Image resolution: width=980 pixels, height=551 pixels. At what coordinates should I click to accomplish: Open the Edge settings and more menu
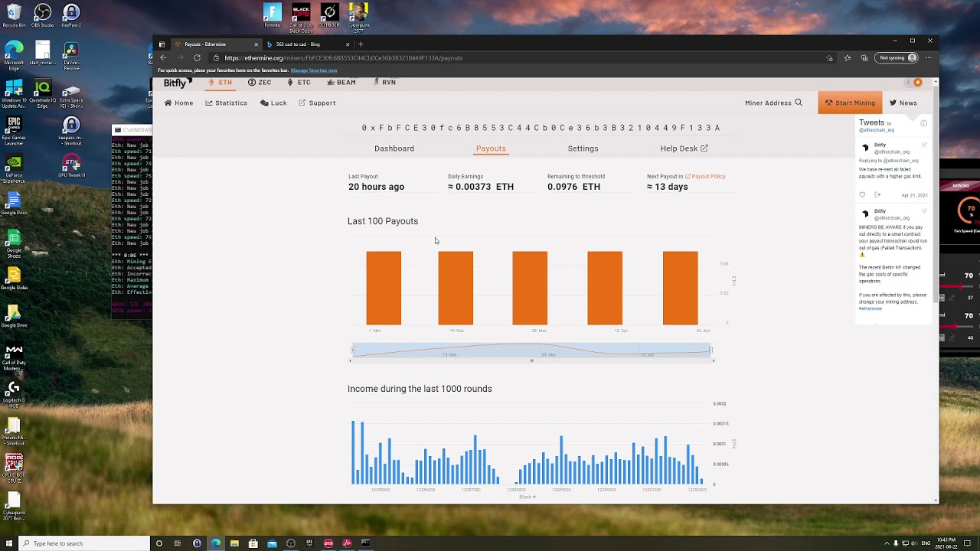click(929, 58)
